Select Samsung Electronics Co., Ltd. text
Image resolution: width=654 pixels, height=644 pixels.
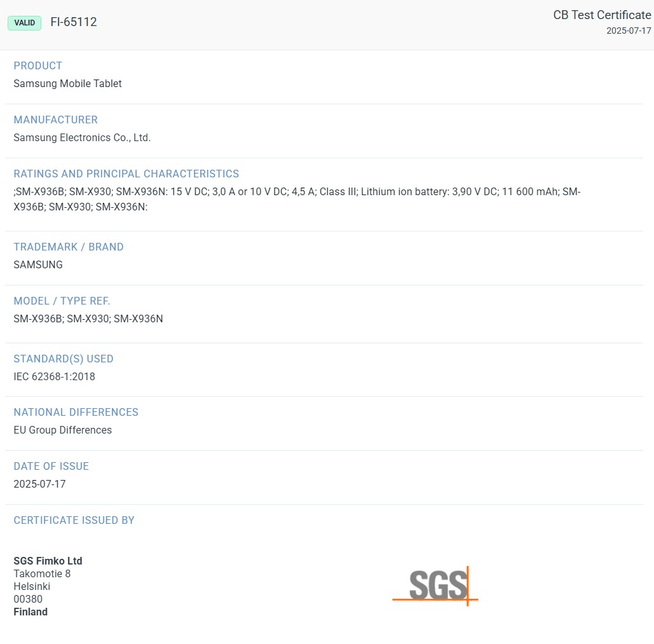coord(82,137)
